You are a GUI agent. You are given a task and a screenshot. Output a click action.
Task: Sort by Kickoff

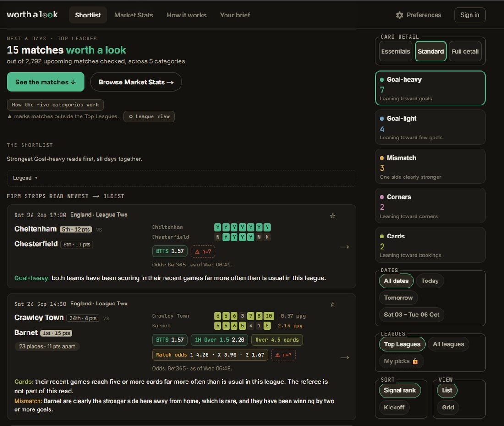coord(394,408)
